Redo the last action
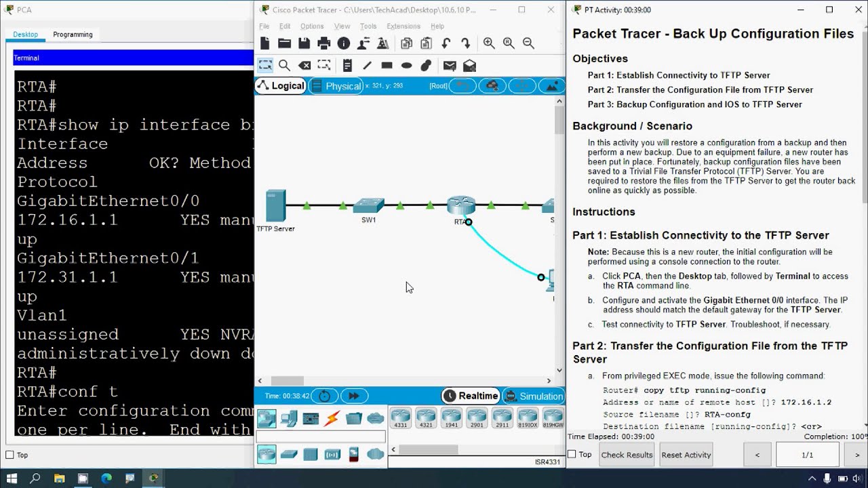868x488 pixels. [465, 43]
